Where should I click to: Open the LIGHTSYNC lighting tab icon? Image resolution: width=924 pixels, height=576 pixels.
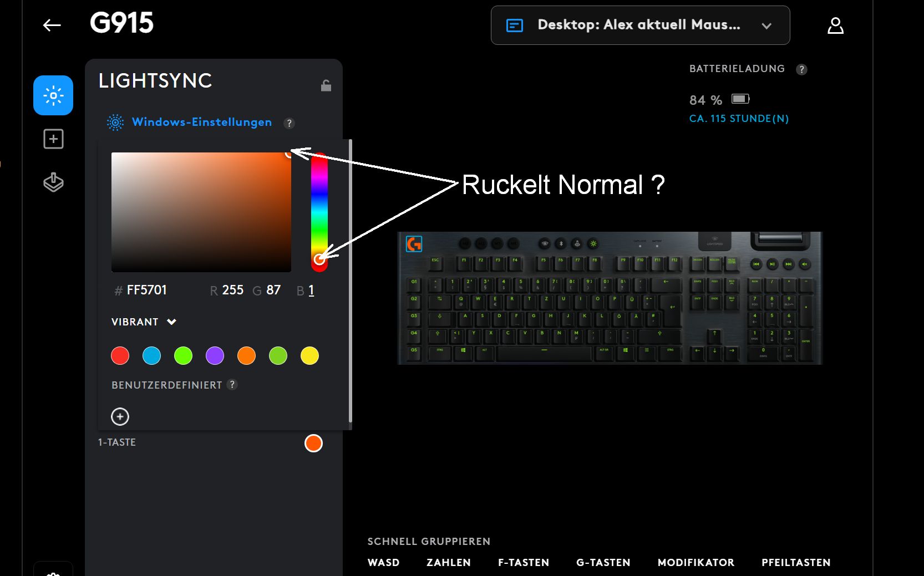53,95
